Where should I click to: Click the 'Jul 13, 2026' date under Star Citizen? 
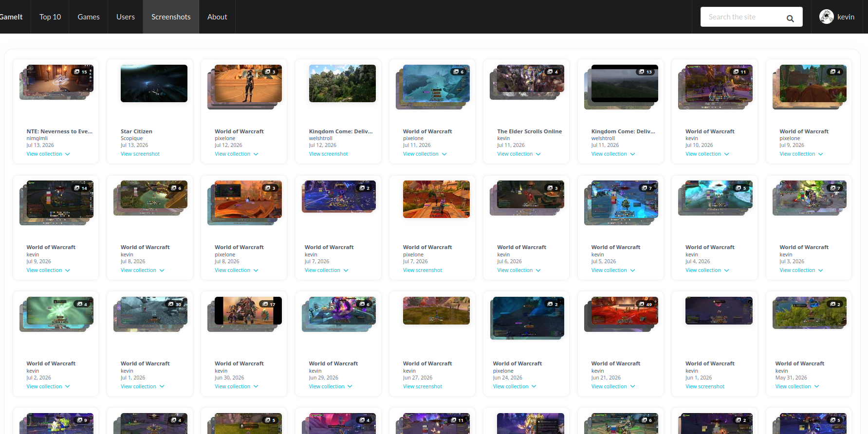pyautogui.click(x=134, y=145)
